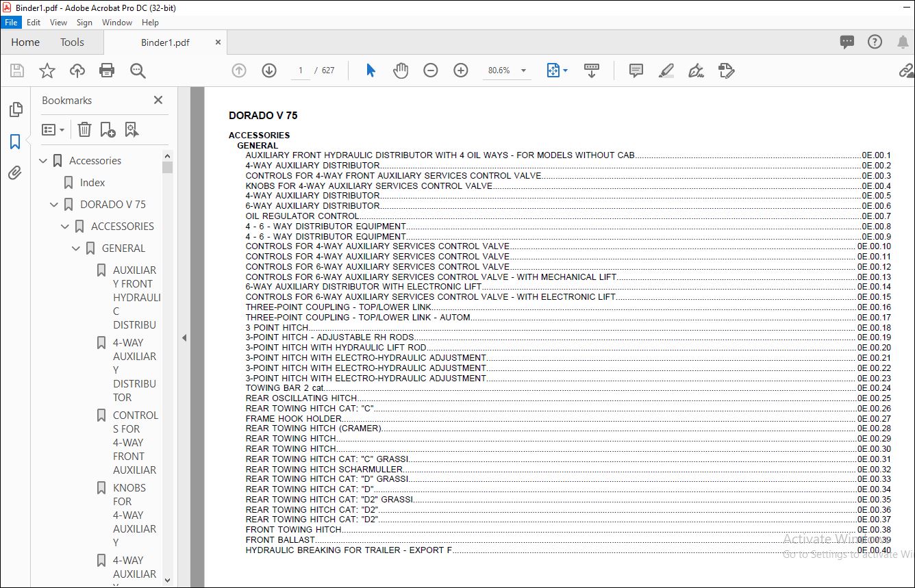Upload file to cloud icon

[x=77, y=71]
